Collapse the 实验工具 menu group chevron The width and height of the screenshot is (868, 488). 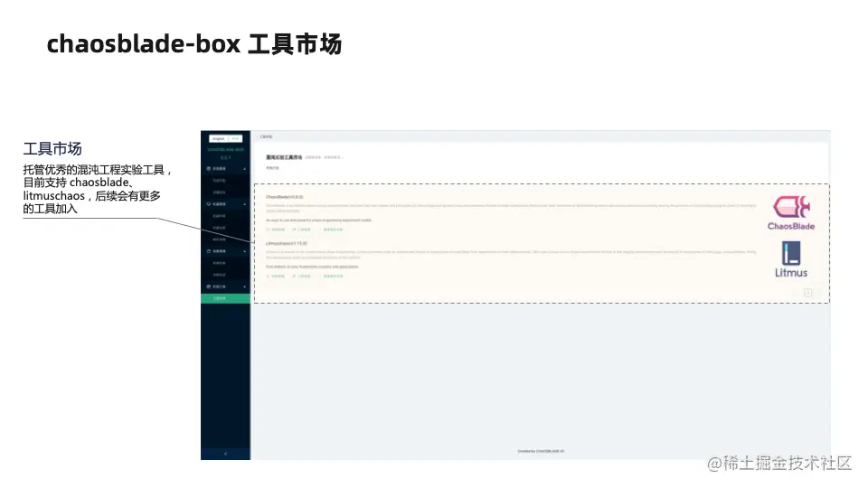pyautogui.click(x=245, y=286)
